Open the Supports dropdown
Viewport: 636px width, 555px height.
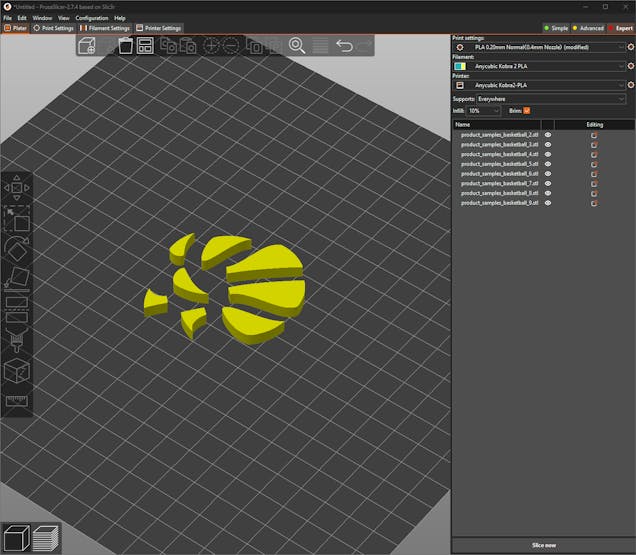pos(550,99)
